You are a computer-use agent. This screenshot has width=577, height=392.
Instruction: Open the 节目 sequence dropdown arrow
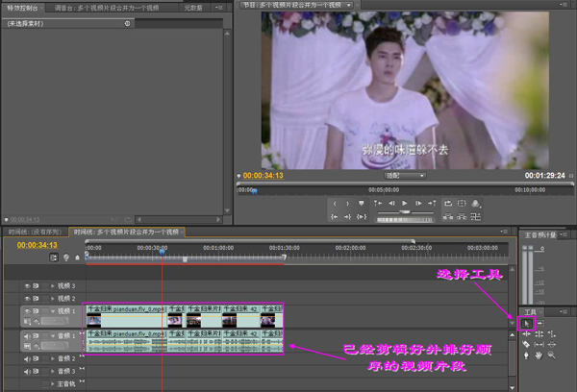pyautogui.click(x=348, y=5)
